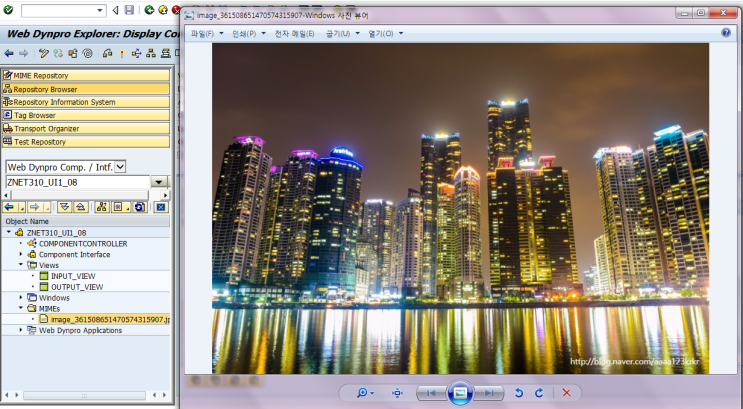Expand the Windows node
Image resolution: width=743 pixels, height=409 pixels.
click(x=21, y=298)
